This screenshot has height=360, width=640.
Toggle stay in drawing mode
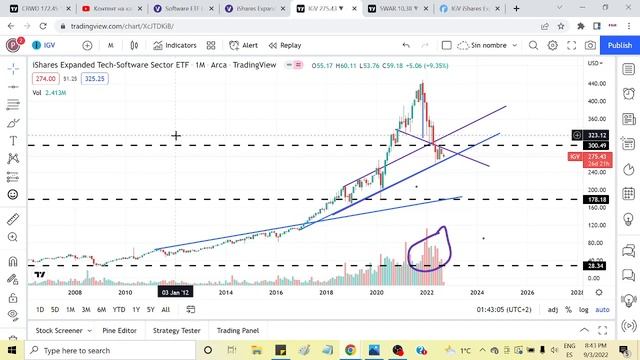coord(13,280)
